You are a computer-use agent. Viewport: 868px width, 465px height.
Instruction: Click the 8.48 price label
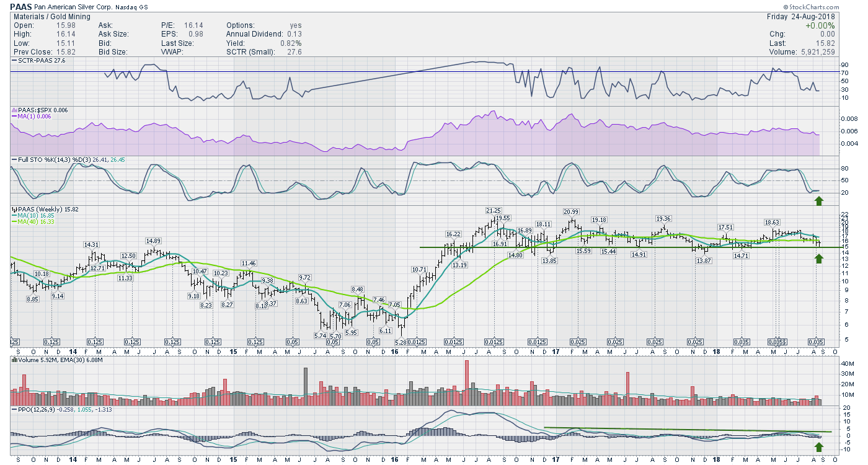(357, 289)
